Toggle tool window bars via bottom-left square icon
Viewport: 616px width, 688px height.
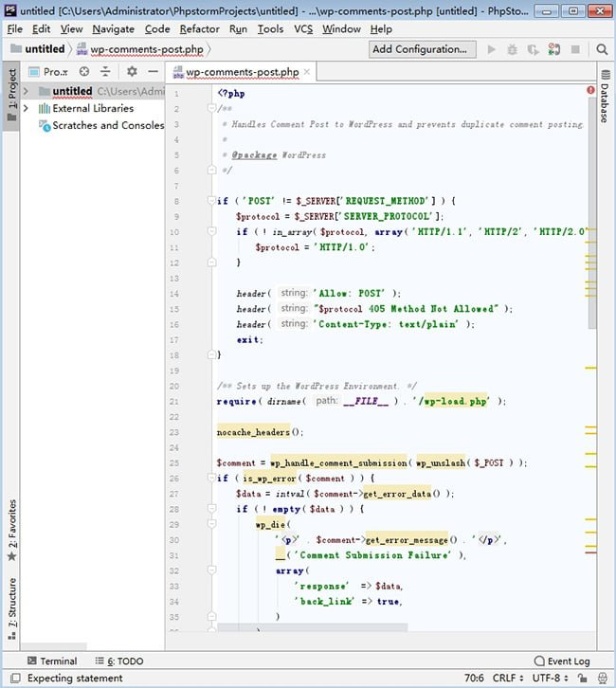15,678
